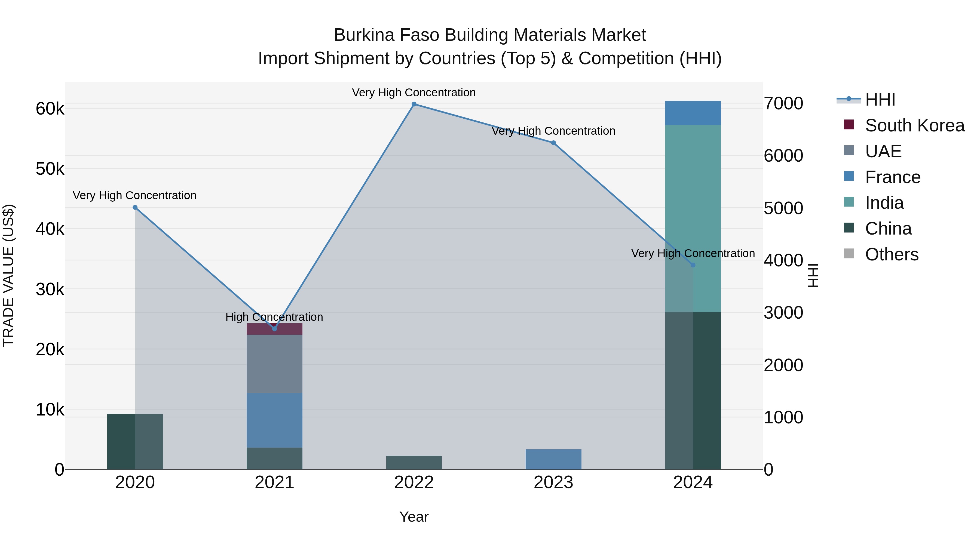The image size is (980, 551).
Task: Select the 2020 HHI data point
Action: click(x=135, y=207)
